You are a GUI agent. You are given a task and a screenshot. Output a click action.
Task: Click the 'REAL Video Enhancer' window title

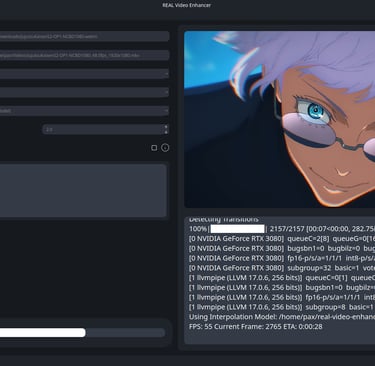click(187, 5)
